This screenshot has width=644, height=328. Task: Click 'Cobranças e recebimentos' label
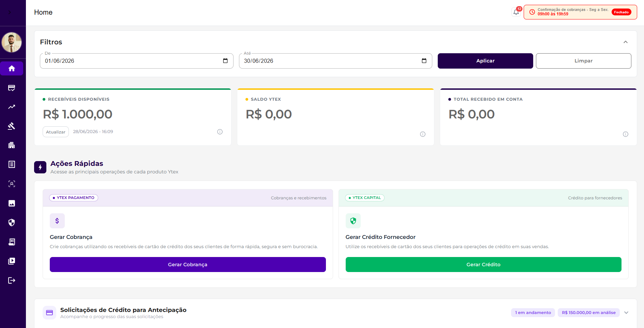coord(299,198)
